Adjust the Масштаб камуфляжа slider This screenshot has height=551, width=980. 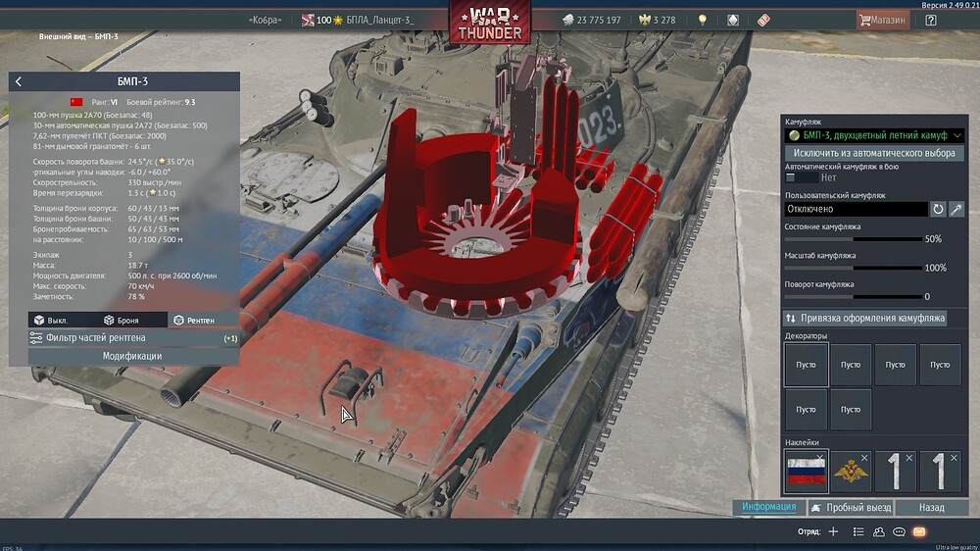(854, 268)
